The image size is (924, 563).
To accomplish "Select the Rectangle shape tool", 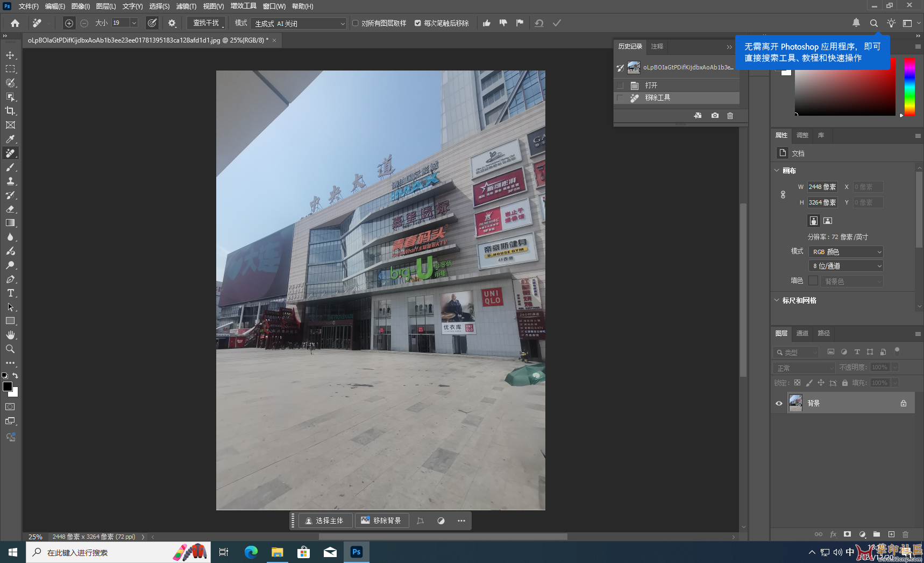I will [10, 321].
